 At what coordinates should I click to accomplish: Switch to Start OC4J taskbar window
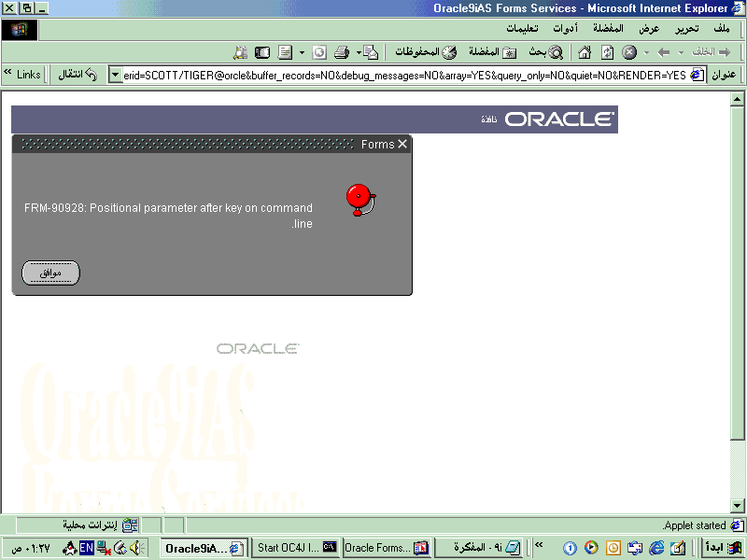tap(296, 548)
